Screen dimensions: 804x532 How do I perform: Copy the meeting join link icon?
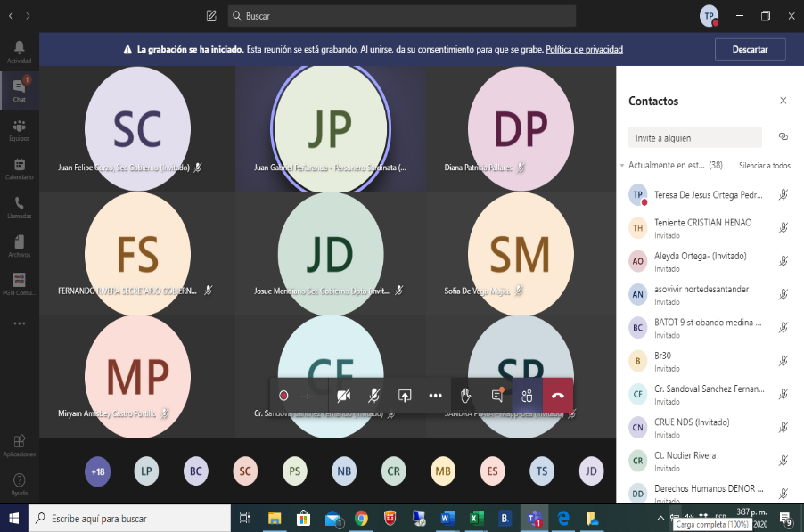[783, 137]
